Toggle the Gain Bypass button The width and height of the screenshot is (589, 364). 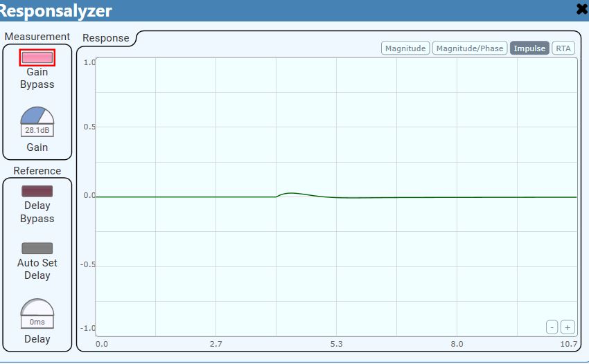pyautogui.click(x=37, y=57)
